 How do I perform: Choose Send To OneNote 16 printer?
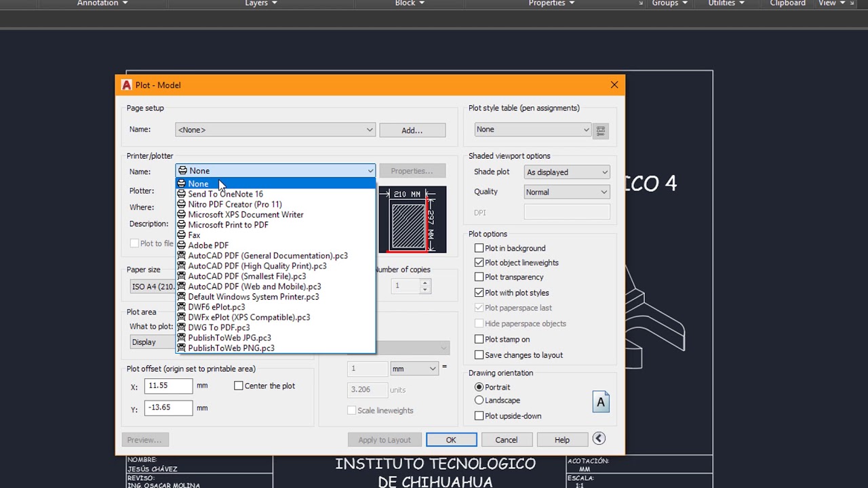pos(275,194)
